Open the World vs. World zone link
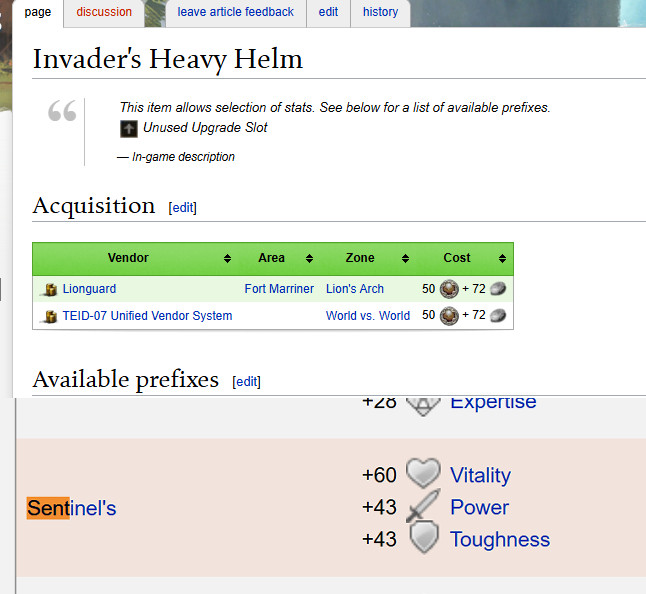This screenshot has height=594, width=646. pyautogui.click(x=367, y=316)
